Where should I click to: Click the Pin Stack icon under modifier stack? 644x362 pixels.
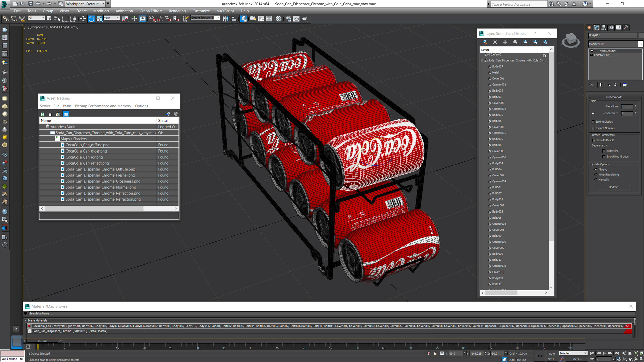coord(592,85)
